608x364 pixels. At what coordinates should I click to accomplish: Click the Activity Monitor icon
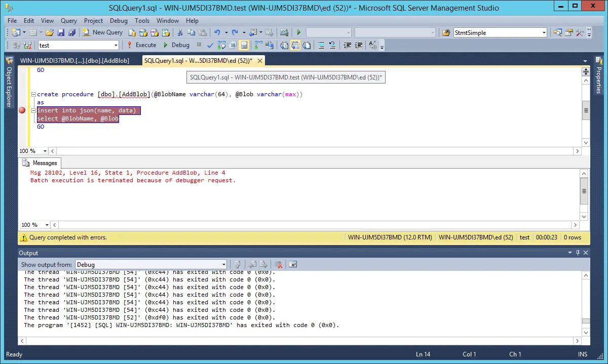point(284,32)
